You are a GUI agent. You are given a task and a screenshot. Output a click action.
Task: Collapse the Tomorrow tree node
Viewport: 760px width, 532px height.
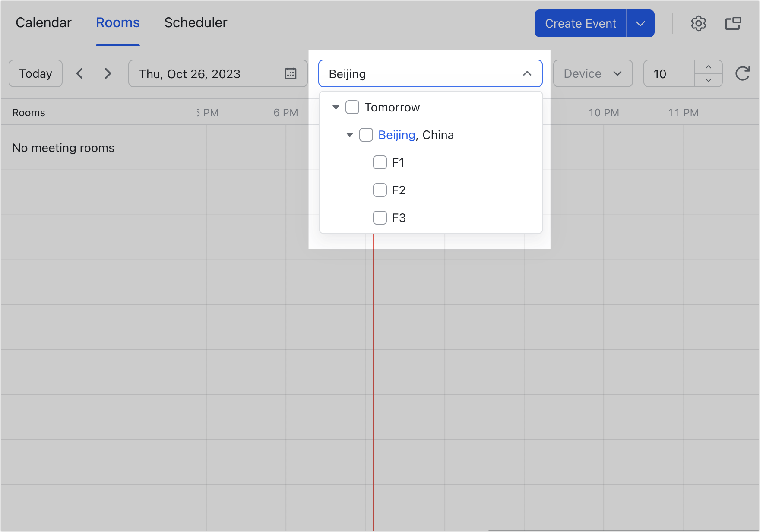click(336, 107)
